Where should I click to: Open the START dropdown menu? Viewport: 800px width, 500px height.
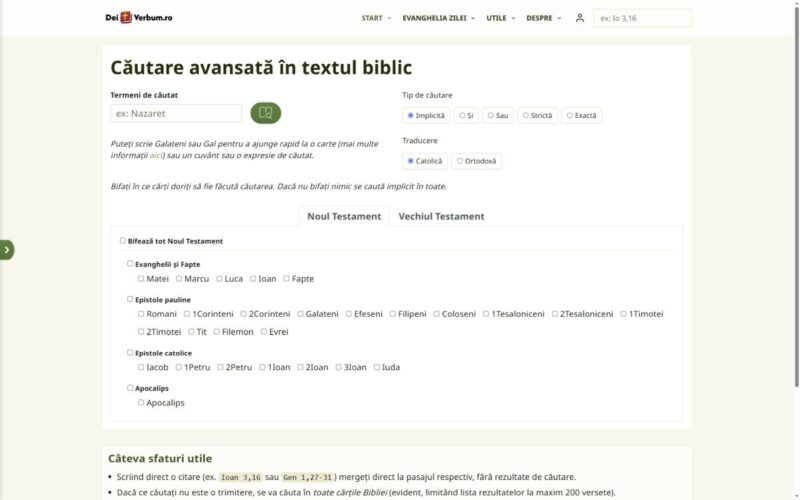click(376, 18)
